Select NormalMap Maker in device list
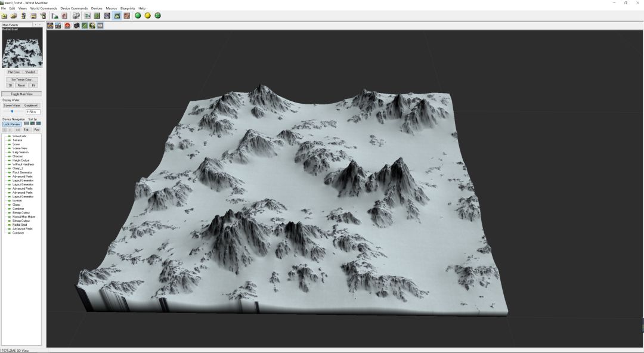Screen dimensions: 644x353 (24, 216)
